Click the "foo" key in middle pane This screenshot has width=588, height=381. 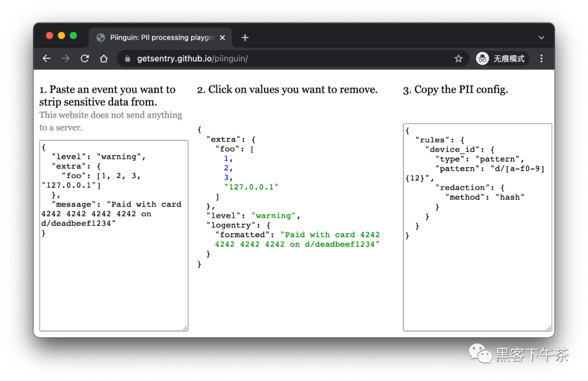coord(227,149)
